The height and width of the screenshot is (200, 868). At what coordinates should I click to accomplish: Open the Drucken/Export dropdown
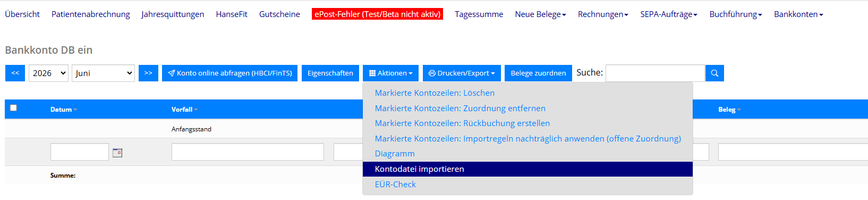pyautogui.click(x=462, y=73)
